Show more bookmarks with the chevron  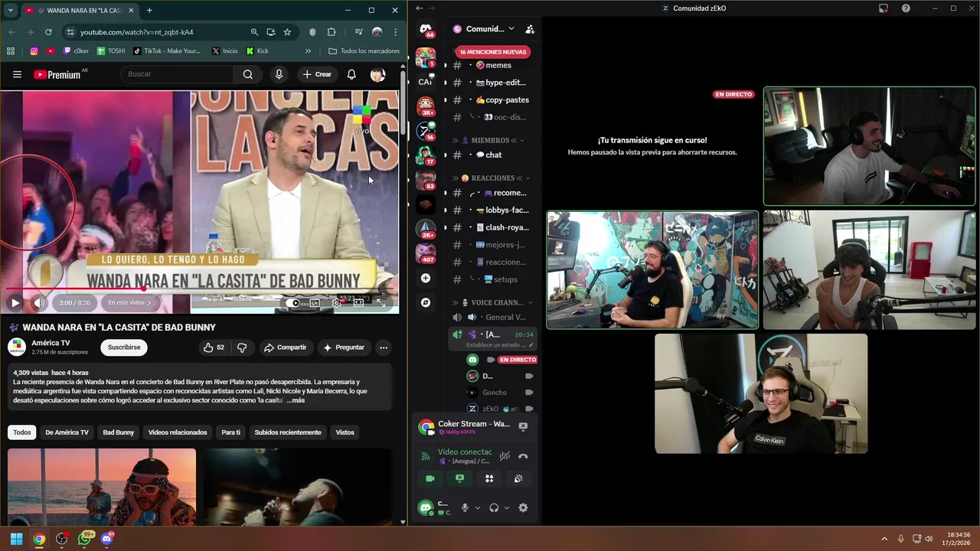308,51
